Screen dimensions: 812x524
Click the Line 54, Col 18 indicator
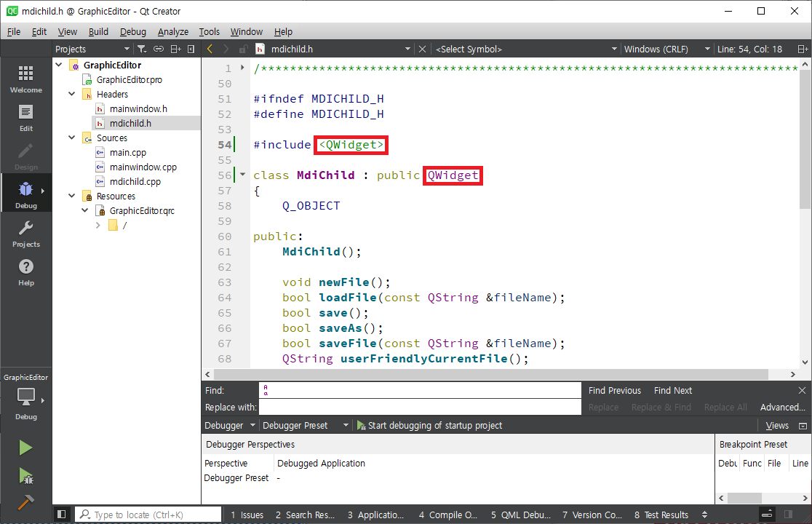click(x=750, y=49)
